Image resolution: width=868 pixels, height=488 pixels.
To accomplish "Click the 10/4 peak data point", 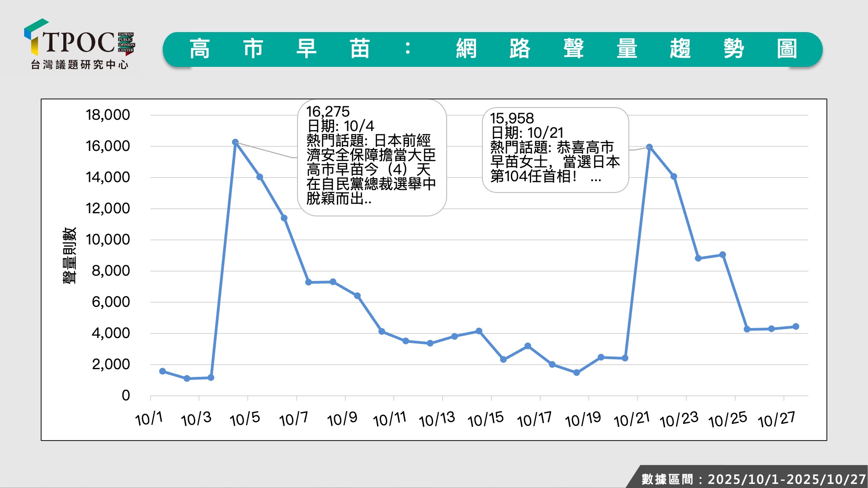I will (235, 142).
